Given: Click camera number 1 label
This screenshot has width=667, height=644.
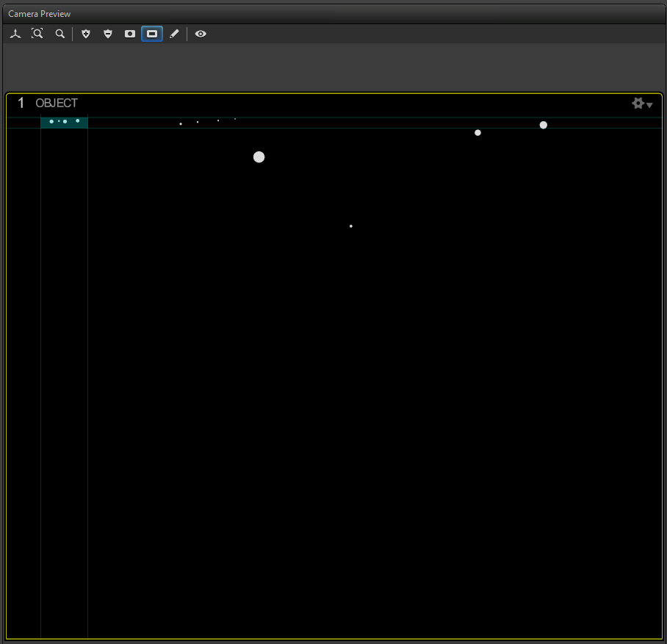Looking at the screenshot, I should coord(21,104).
